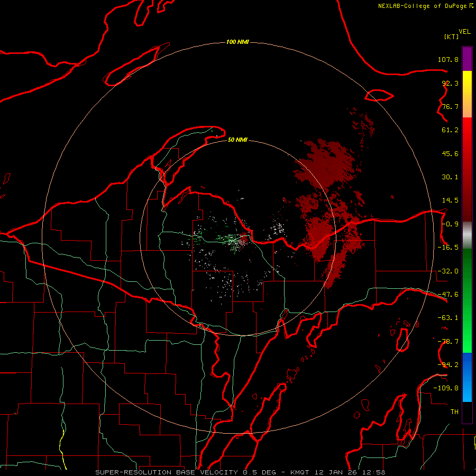Viewport: 476px width, 476px height.
Task: Click the -0.9 value on velocity scale
Action: pyautogui.click(x=450, y=224)
